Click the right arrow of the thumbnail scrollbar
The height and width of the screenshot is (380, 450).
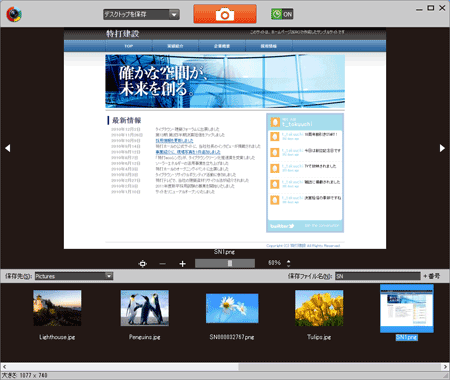point(446,367)
